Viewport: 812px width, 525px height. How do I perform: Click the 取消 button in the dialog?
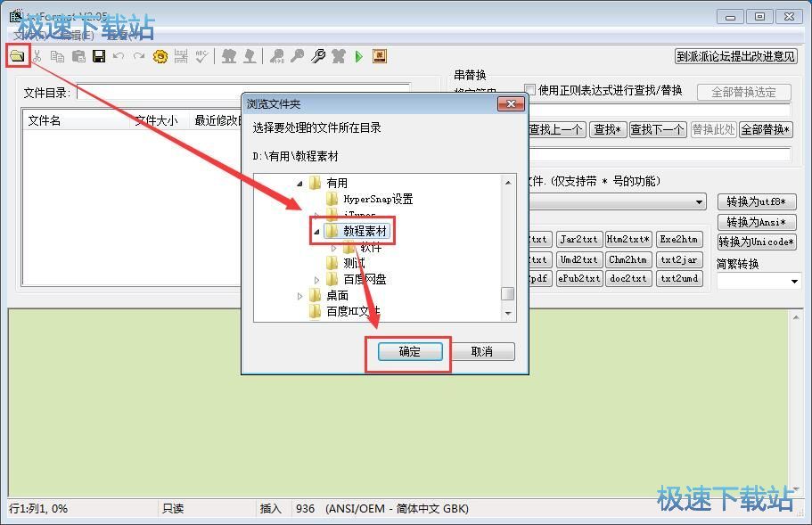tap(482, 351)
